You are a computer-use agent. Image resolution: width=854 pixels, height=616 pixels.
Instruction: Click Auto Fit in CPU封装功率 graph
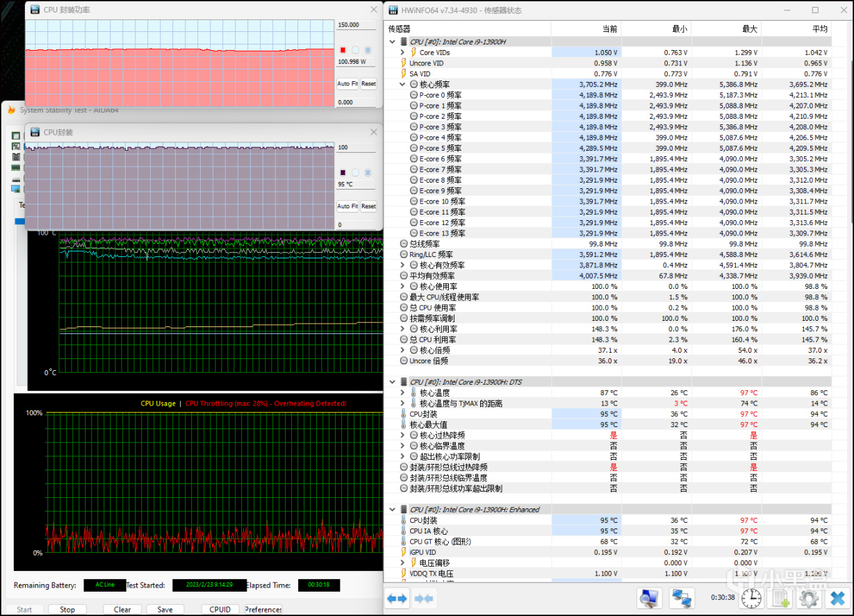coord(347,83)
